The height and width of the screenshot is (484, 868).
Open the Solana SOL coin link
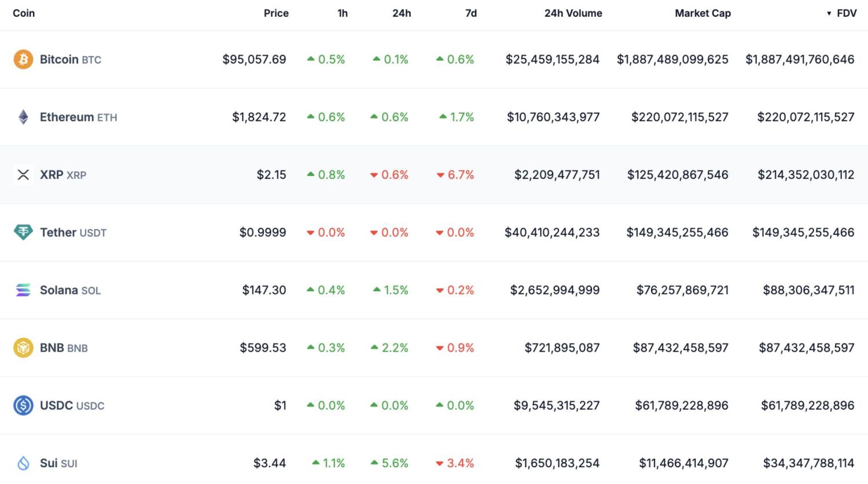[x=70, y=290]
